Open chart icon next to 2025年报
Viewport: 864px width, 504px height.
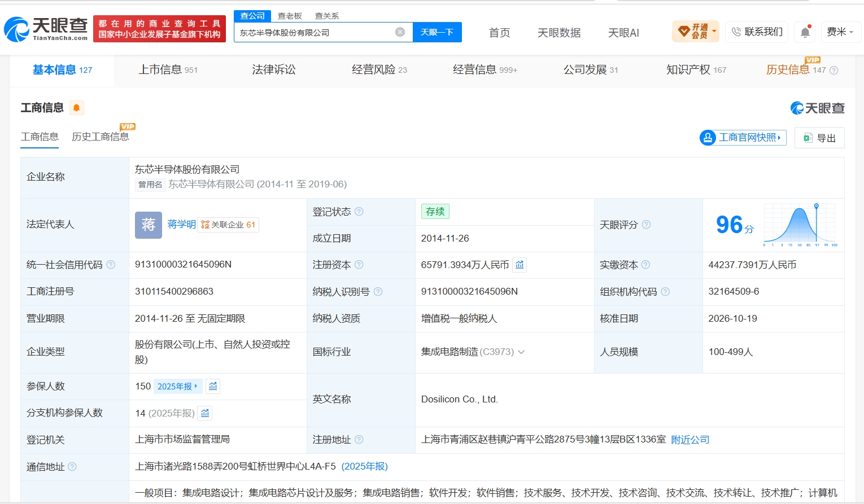click(x=213, y=386)
